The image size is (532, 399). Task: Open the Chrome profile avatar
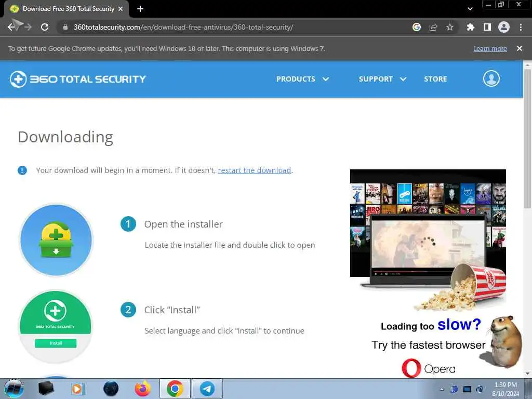[x=504, y=27]
